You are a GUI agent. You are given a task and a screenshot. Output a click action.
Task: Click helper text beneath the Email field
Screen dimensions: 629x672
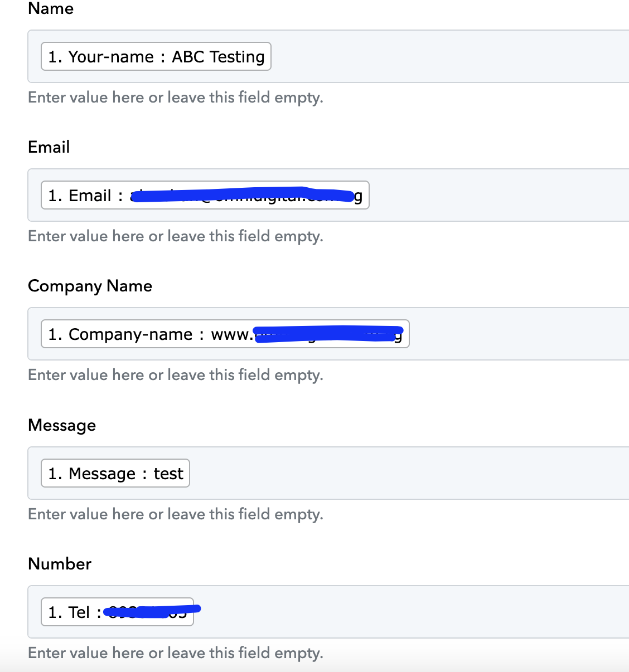(176, 236)
